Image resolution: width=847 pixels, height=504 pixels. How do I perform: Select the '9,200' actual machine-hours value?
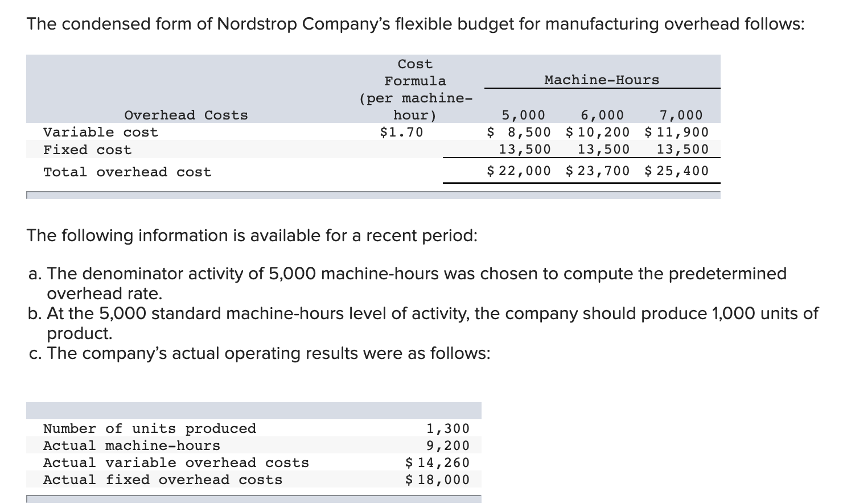pyautogui.click(x=448, y=445)
